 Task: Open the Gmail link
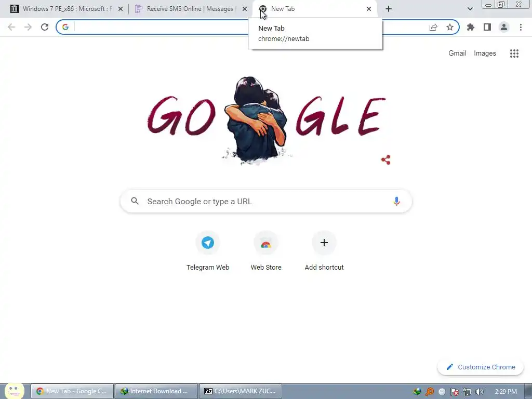click(457, 54)
